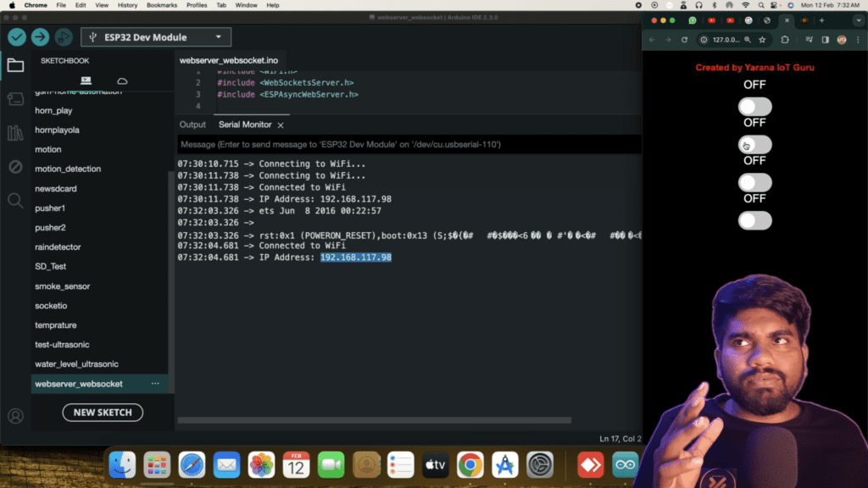The height and width of the screenshot is (488, 868).
Task: Open the raindetector sketch
Action: [x=58, y=247]
